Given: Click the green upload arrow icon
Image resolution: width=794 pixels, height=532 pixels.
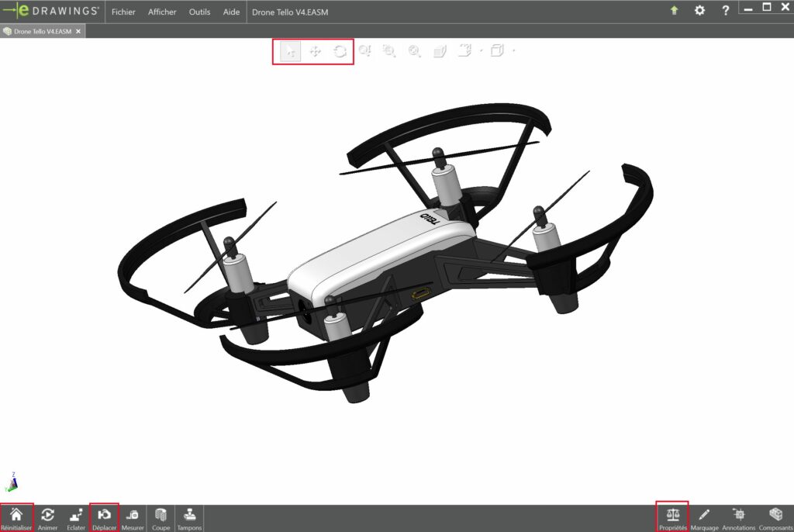Looking at the screenshot, I should click(674, 10).
